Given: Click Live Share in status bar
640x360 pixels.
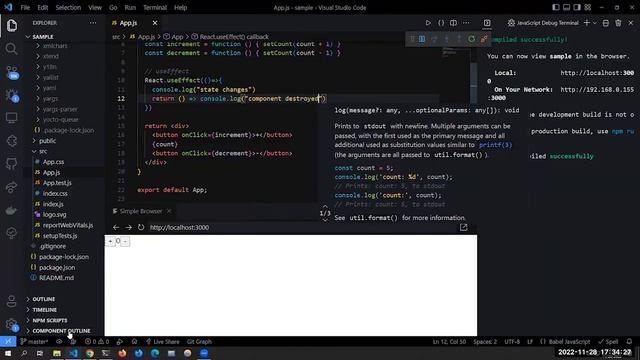Looking at the screenshot, I should click(x=162, y=342).
